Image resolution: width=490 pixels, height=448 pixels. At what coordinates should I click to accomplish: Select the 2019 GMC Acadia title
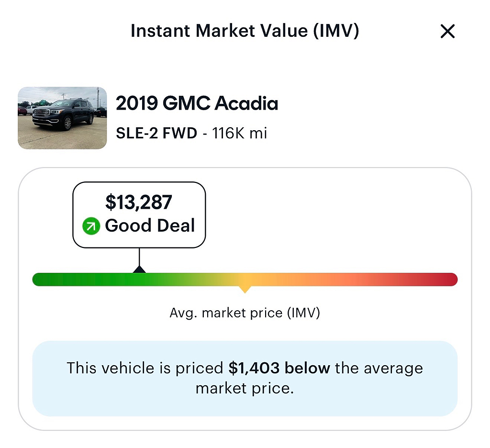pos(197,103)
